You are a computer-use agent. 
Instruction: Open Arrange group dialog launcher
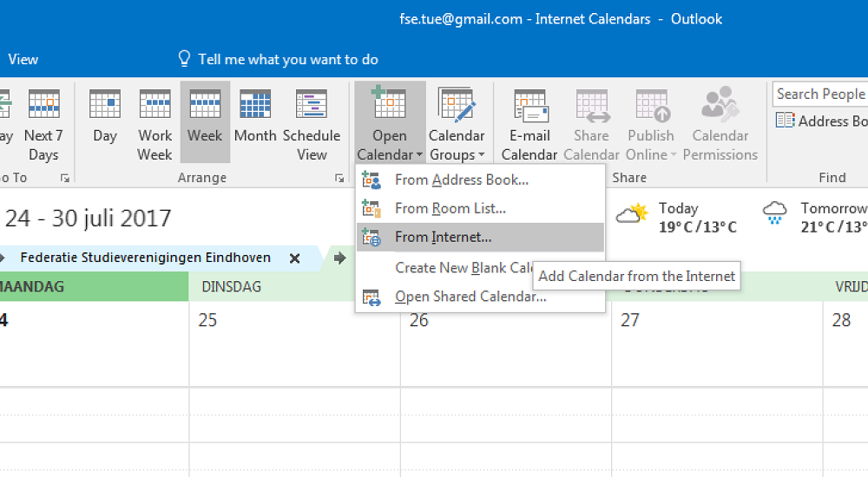click(339, 178)
